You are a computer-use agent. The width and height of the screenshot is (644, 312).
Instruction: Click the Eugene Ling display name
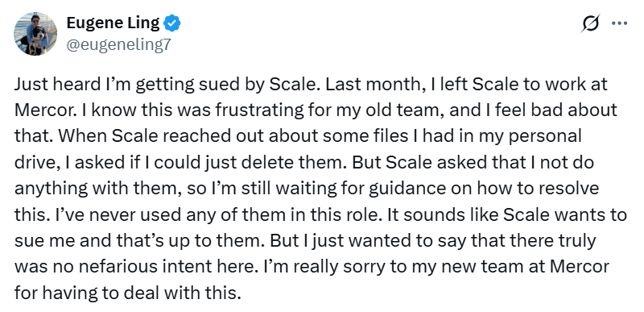click(x=114, y=23)
